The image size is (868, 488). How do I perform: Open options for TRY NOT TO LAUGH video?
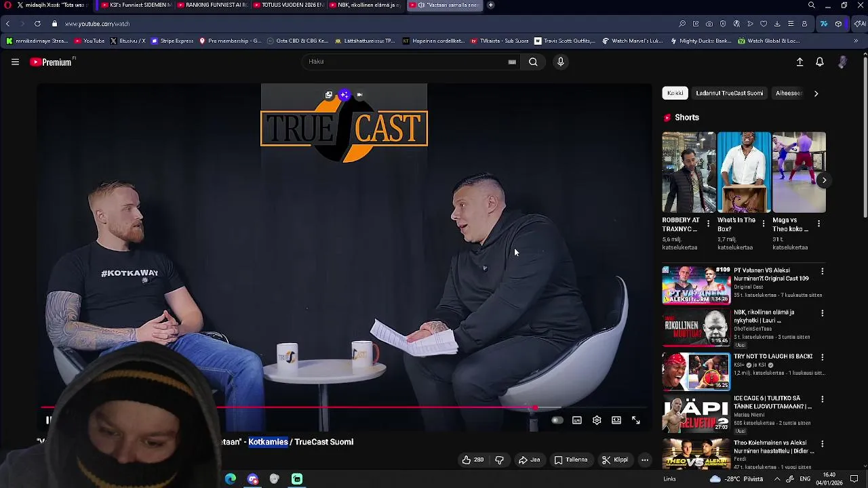click(x=823, y=357)
